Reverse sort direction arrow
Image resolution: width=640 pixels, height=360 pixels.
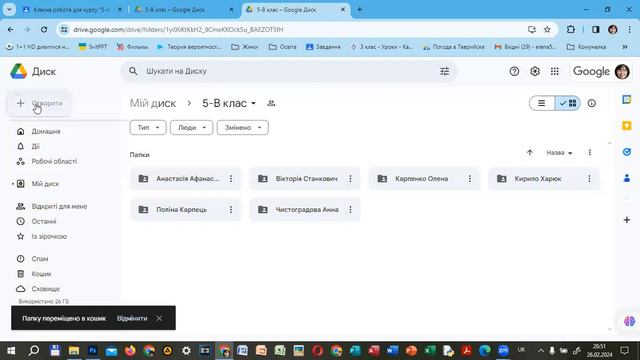pyautogui.click(x=530, y=153)
